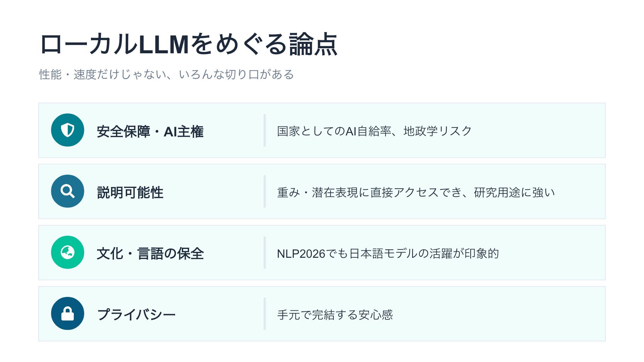Select the 文化・言語の保全 heading text

(x=150, y=254)
